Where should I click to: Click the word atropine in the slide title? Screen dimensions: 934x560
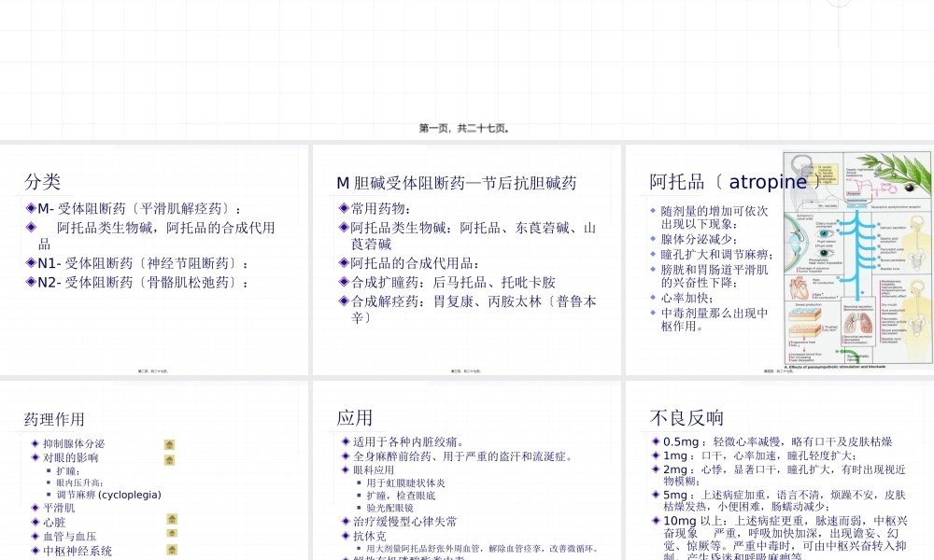click(x=770, y=182)
